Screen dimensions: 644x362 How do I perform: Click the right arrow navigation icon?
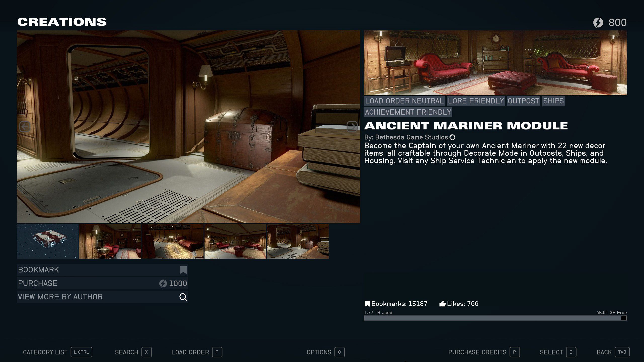point(352,127)
